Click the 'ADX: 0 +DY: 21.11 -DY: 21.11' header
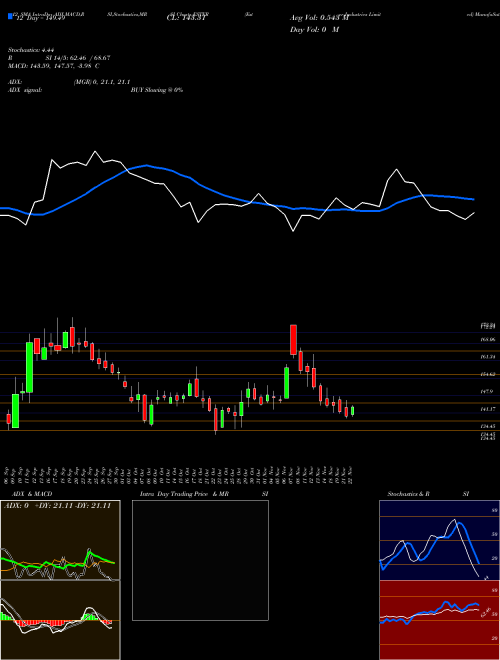This screenshot has height=660, width=500. 58,505
